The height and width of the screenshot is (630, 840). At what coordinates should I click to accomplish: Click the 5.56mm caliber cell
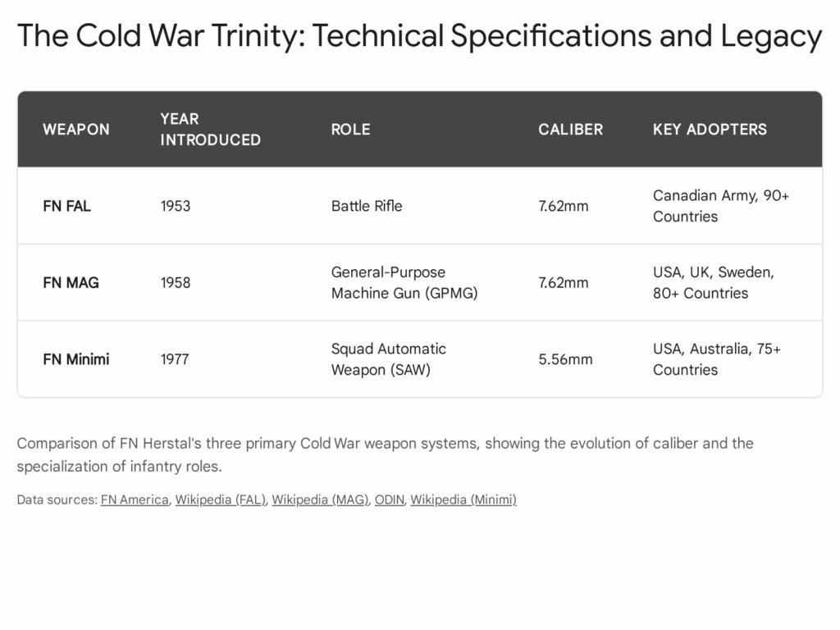(x=565, y=359)
